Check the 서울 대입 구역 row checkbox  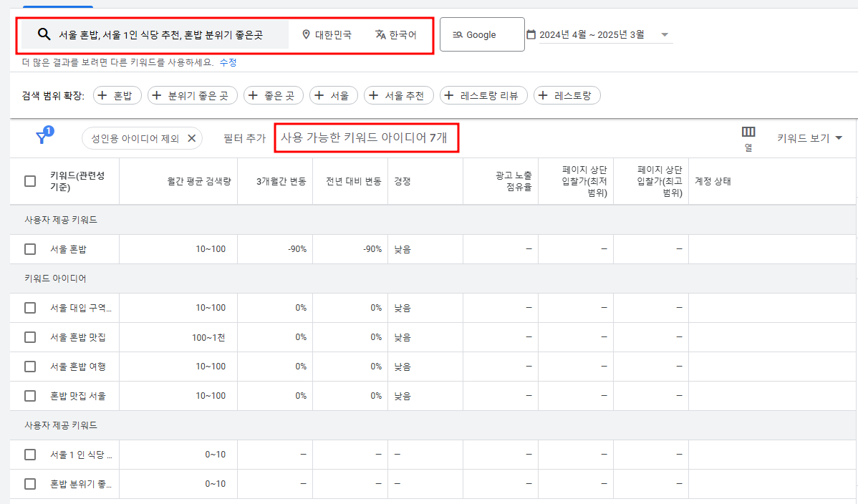30,308
